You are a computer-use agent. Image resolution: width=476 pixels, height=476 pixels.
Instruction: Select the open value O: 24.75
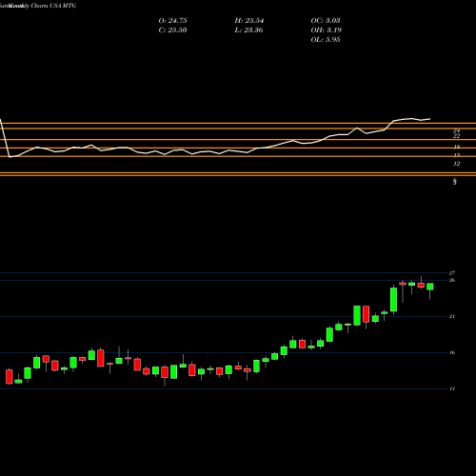click(172, 21)
